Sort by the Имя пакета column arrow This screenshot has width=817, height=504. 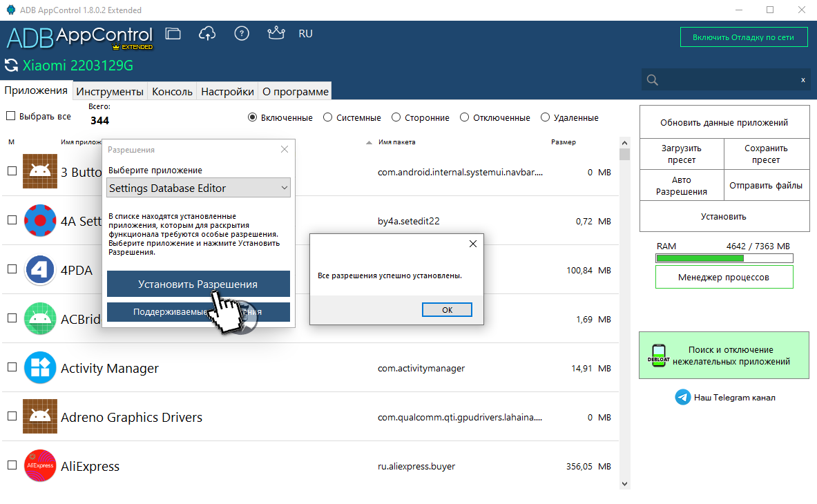coord(369,143)
